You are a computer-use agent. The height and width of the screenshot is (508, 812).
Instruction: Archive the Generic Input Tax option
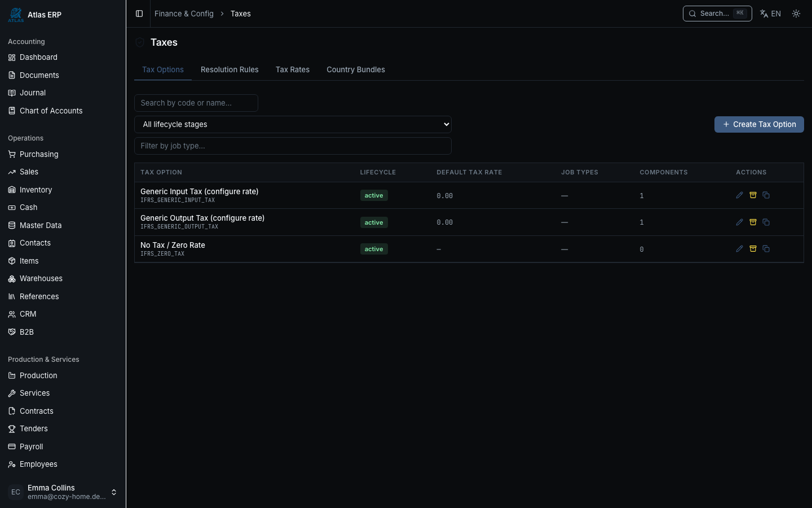(753, 195)
